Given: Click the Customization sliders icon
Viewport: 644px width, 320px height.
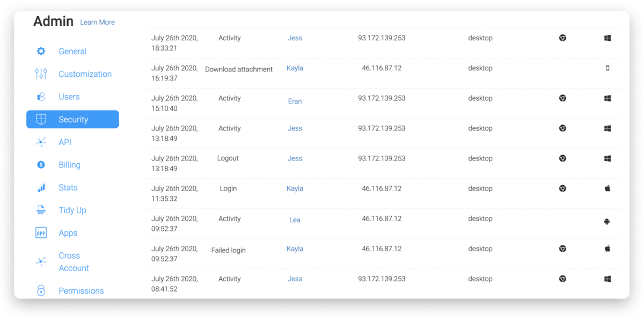Looking at the screenshot, I should point(41,74).
